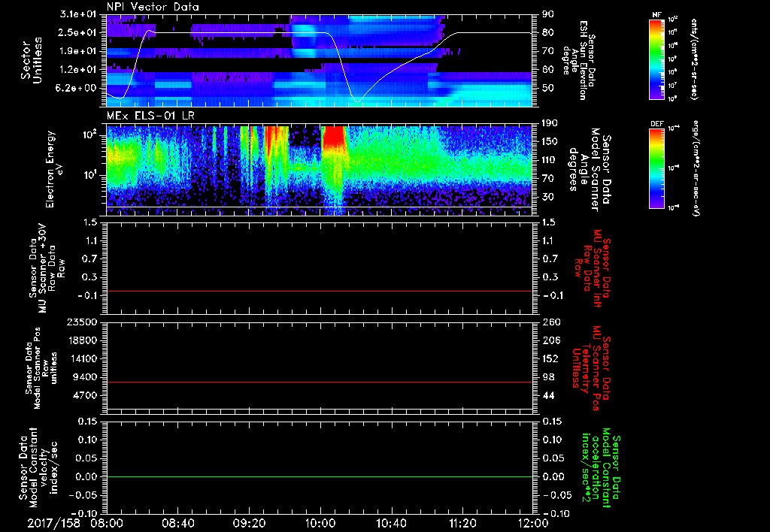Screen dimensions: 770x532
Task: Click the '2.5e+01' sector tick value
Action: coord(78,33)
